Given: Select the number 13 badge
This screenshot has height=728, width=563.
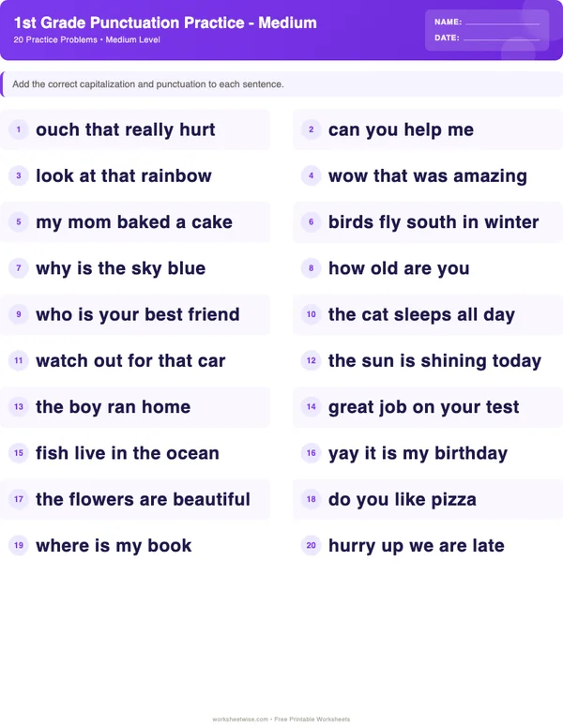Looking at the screenshot, I should click(x=18, y=407).
